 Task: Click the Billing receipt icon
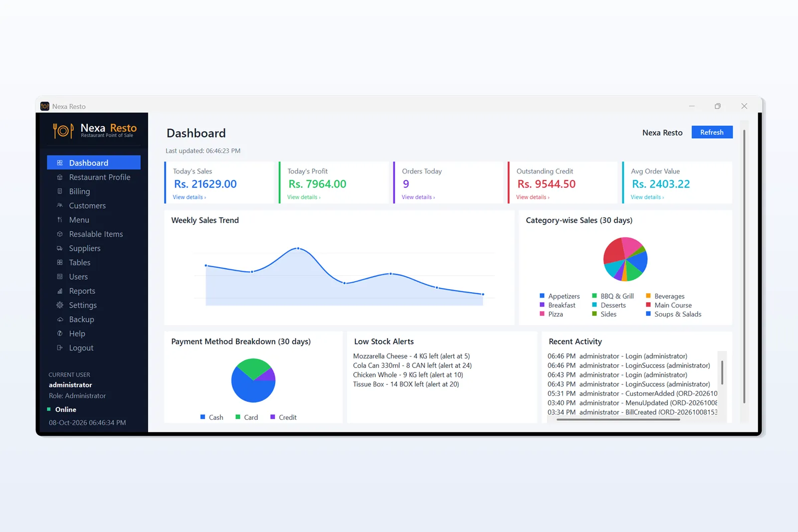tap(60, 191)
